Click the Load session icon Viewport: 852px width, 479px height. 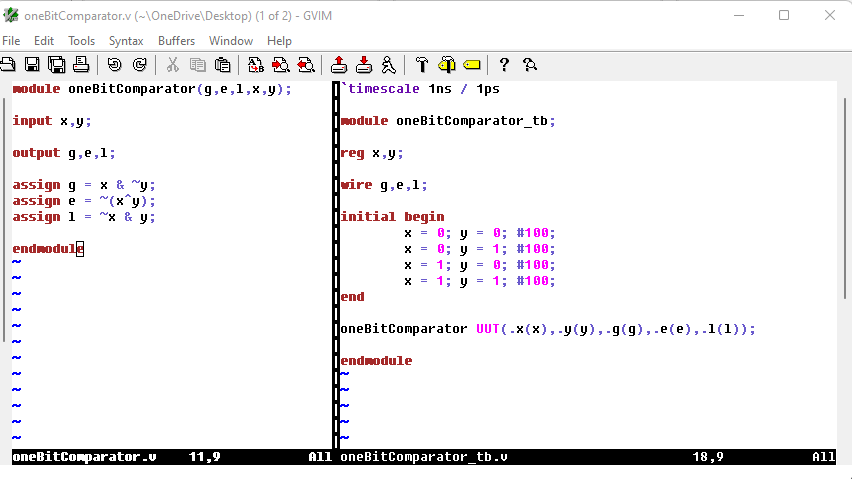(339, 65)
